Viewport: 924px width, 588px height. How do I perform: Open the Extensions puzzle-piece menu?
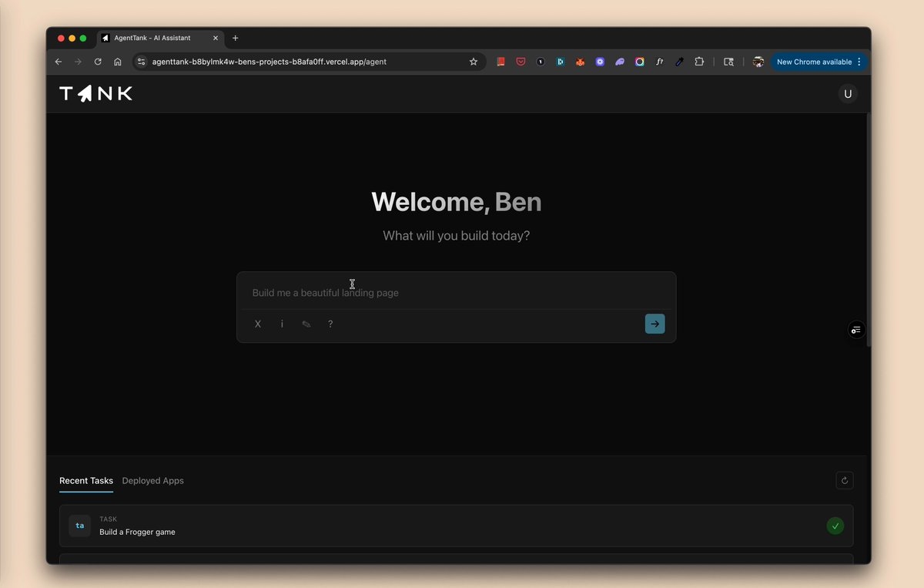pyautogui.click(x=699, y=62)
